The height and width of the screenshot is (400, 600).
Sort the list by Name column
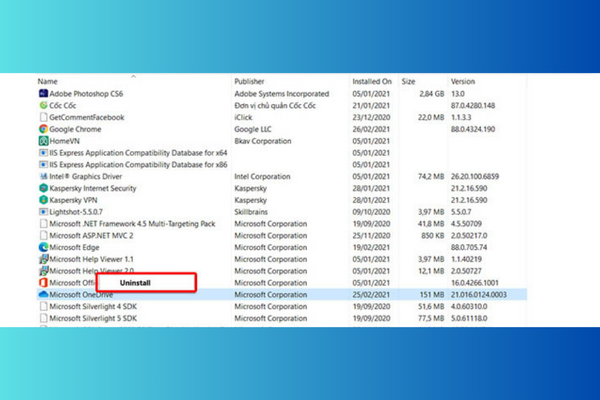tap(47, 82)
